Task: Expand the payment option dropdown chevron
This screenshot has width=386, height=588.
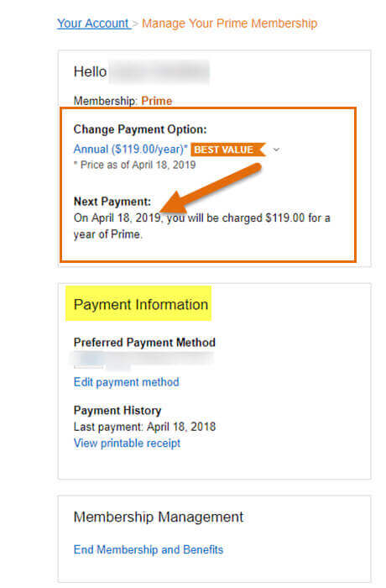Action: [x=276, y=150]
